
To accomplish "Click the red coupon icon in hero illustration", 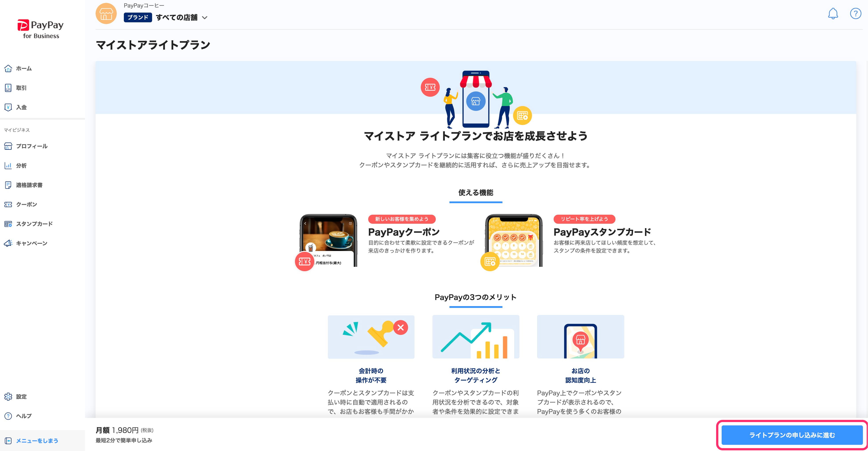I will point(430,87).
